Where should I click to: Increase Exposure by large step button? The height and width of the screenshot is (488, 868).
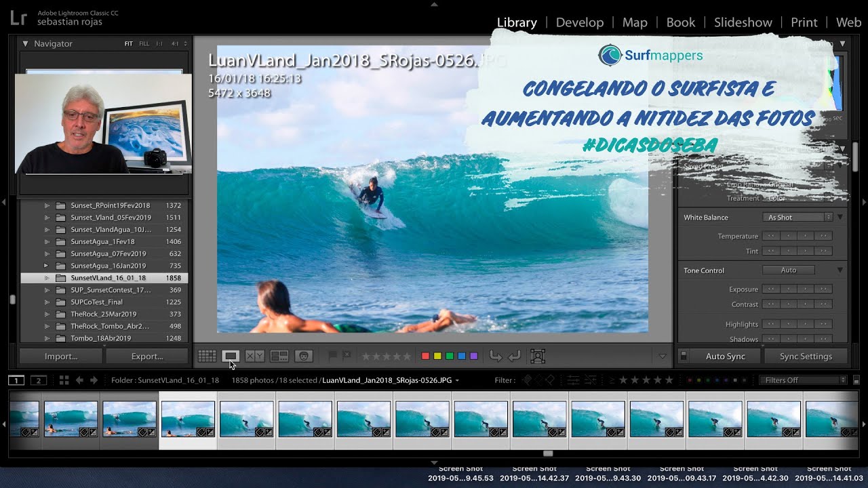[823, 289]
